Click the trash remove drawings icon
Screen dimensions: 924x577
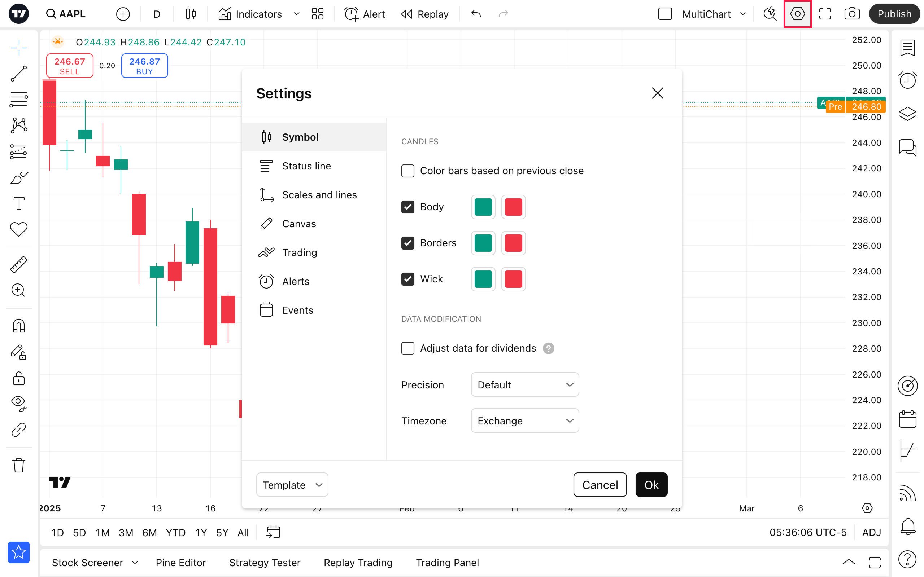18,465
